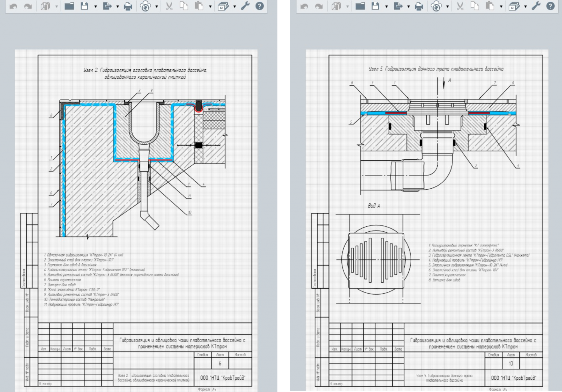Print the Узел 5 floor drain drawing
This screenshot has height=392, width=562.
[419, 6]
